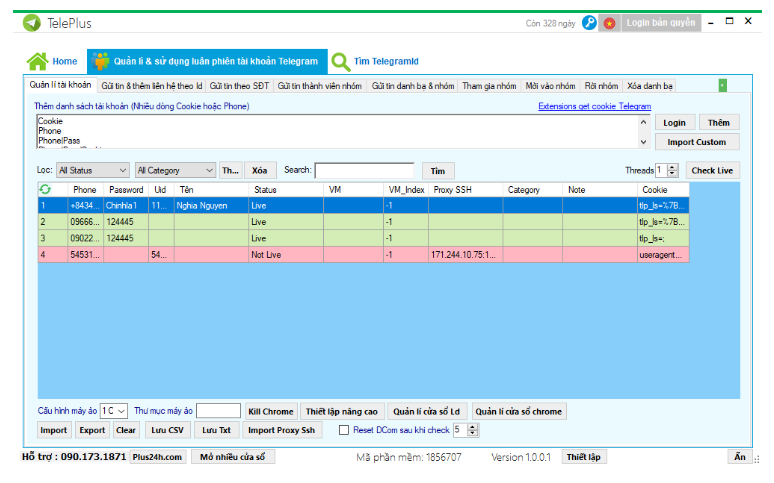
Task: Click the Import button at bottom left
Action: click(x=54, y=430)
